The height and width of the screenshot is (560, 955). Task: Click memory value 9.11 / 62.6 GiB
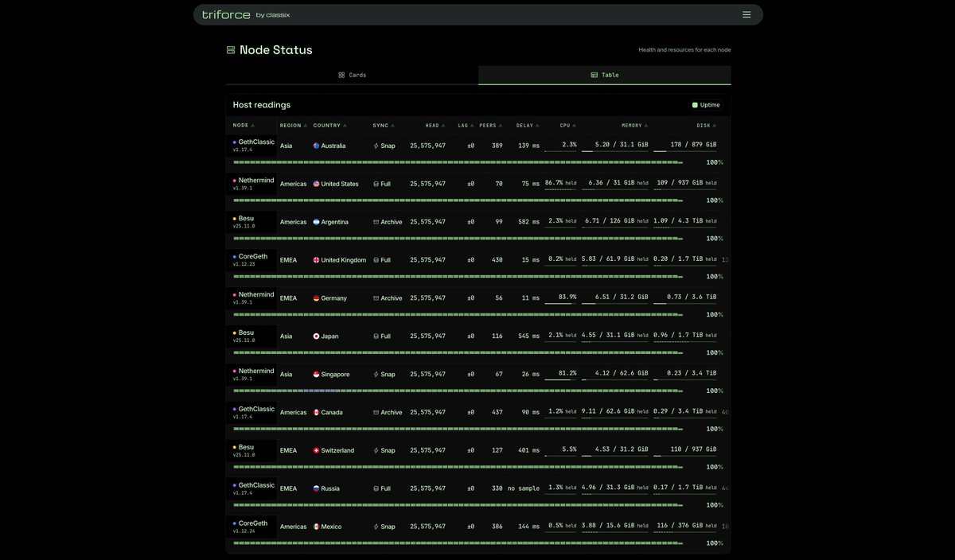pos(608,411)
